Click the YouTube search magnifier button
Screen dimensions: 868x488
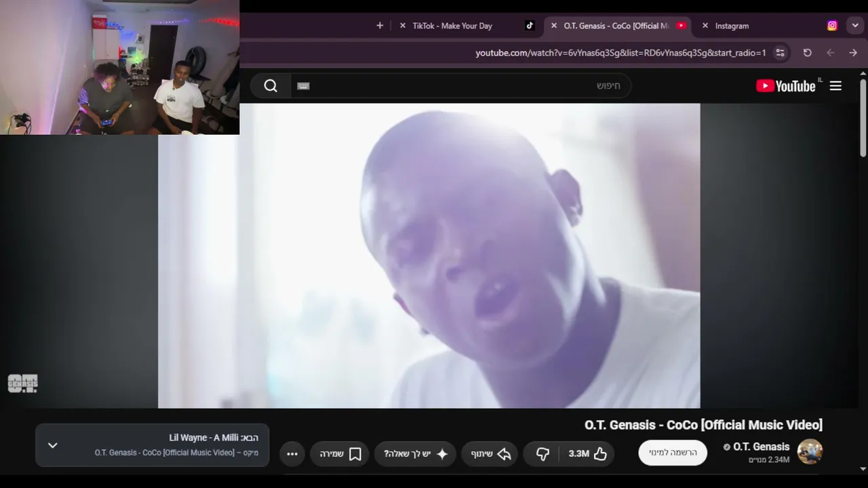point(271,85)
